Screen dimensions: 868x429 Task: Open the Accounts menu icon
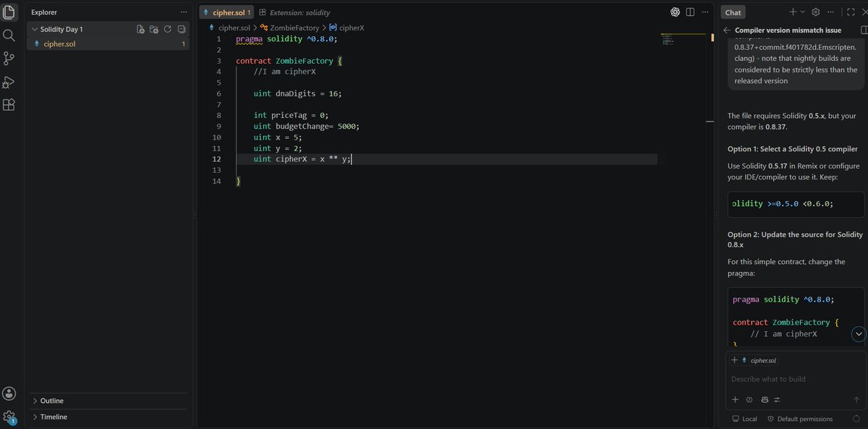click(x=9, y=394)
